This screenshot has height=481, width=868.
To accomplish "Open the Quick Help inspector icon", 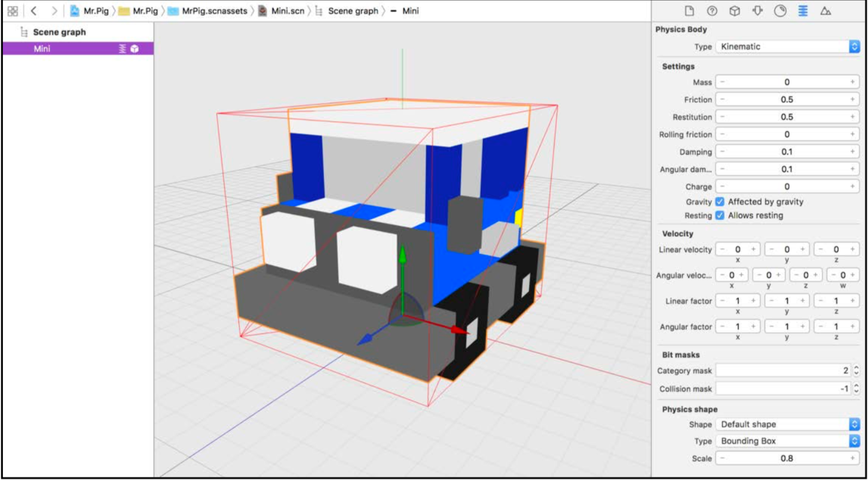I will click(x=712, y=11).
